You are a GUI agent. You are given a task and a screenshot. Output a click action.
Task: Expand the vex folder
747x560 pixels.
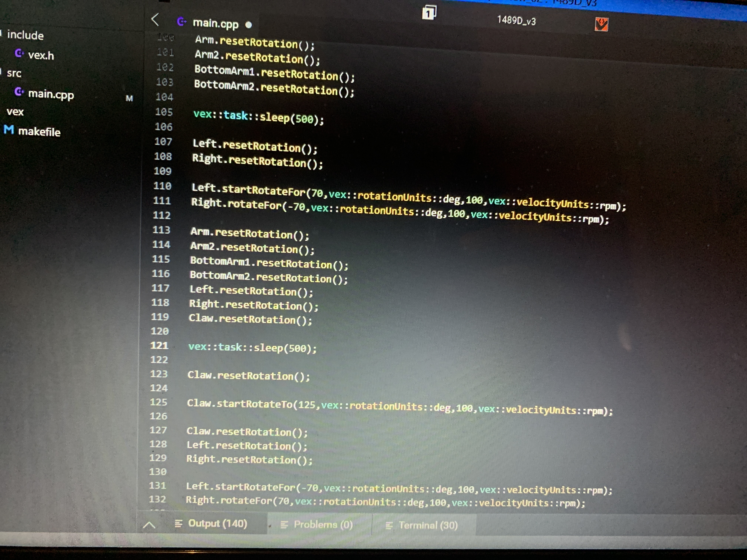[x=15, y=112]
